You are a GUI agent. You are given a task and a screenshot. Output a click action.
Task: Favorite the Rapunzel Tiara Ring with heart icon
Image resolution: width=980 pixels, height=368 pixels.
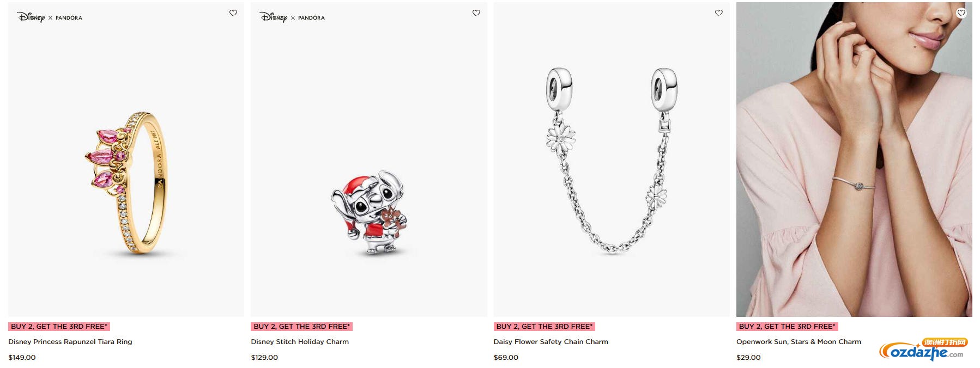pos(233,13)
